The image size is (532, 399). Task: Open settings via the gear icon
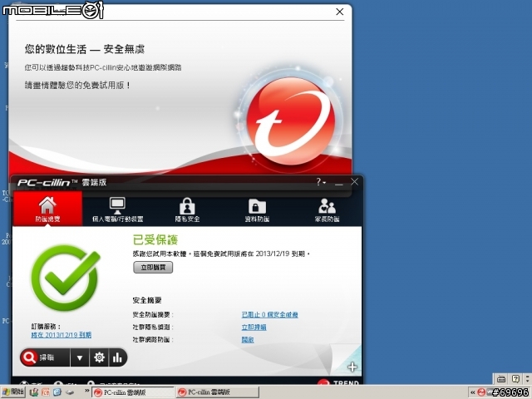pyautogui.click(x=99, y=357)
